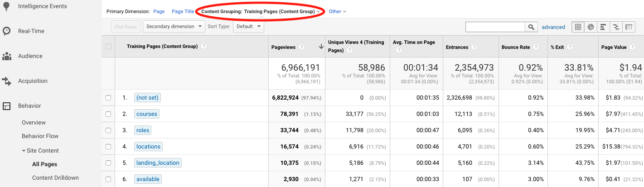Open Behavior Flow in the sidebar

[x=40, y=136]
